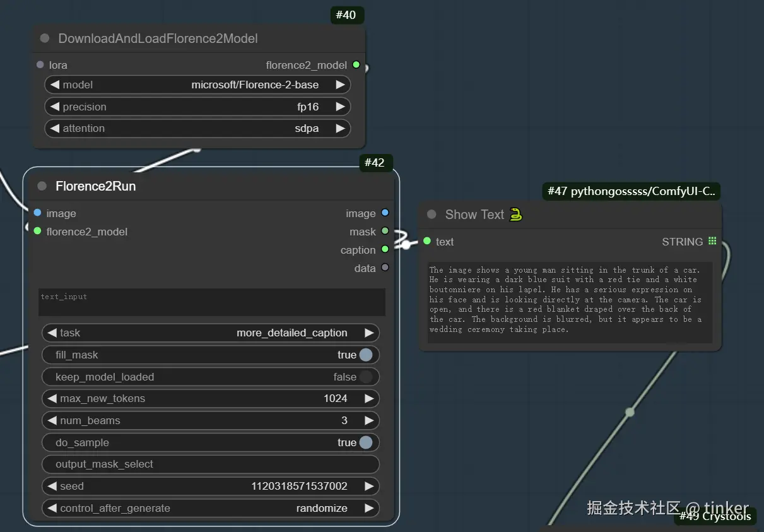
Task: Toggle keep_model_loaded on
Action: [x=366, y=377]
